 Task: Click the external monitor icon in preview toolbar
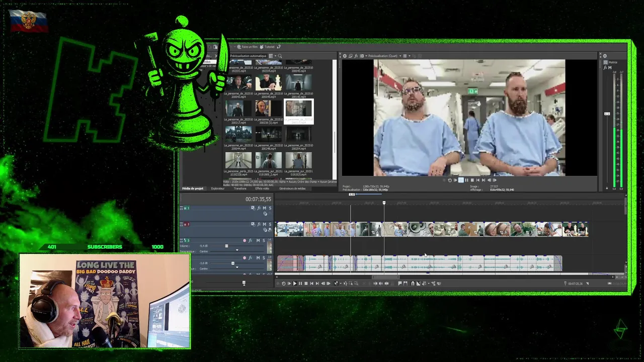point(351,56)
